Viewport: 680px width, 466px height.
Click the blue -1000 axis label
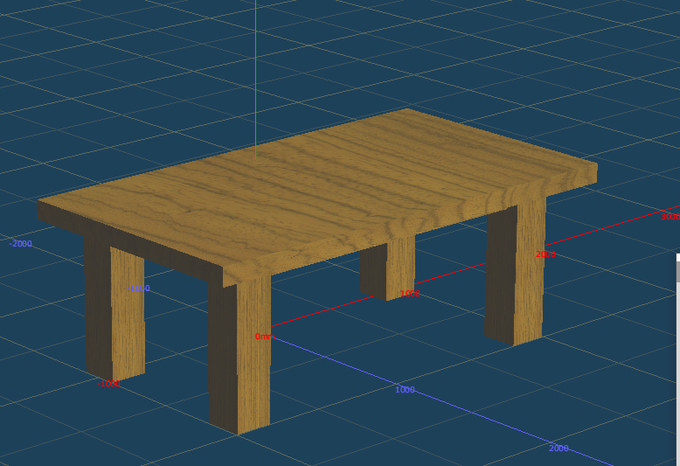(x=139, y=288)
